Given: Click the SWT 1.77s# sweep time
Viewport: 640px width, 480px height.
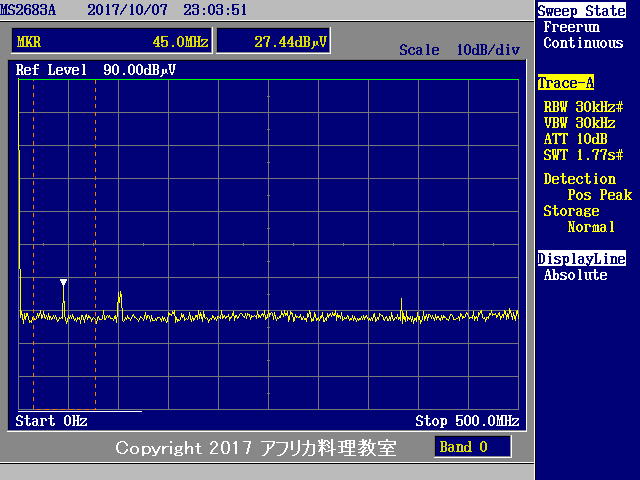Looking at the screenshot, I should click(583, 155).
